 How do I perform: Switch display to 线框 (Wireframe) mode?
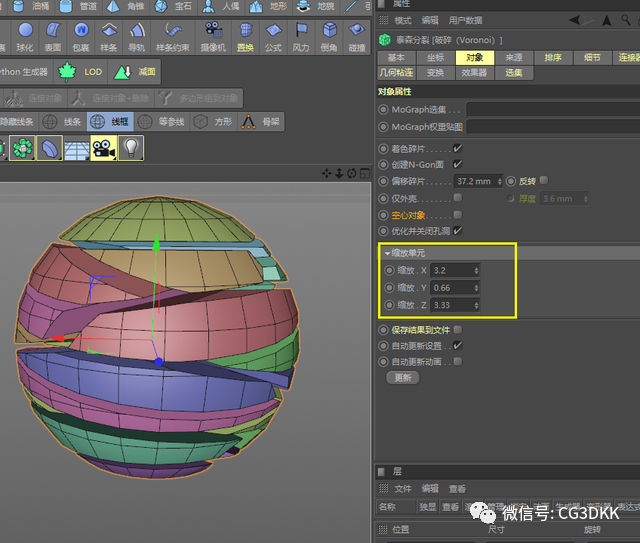coord(110,122)
